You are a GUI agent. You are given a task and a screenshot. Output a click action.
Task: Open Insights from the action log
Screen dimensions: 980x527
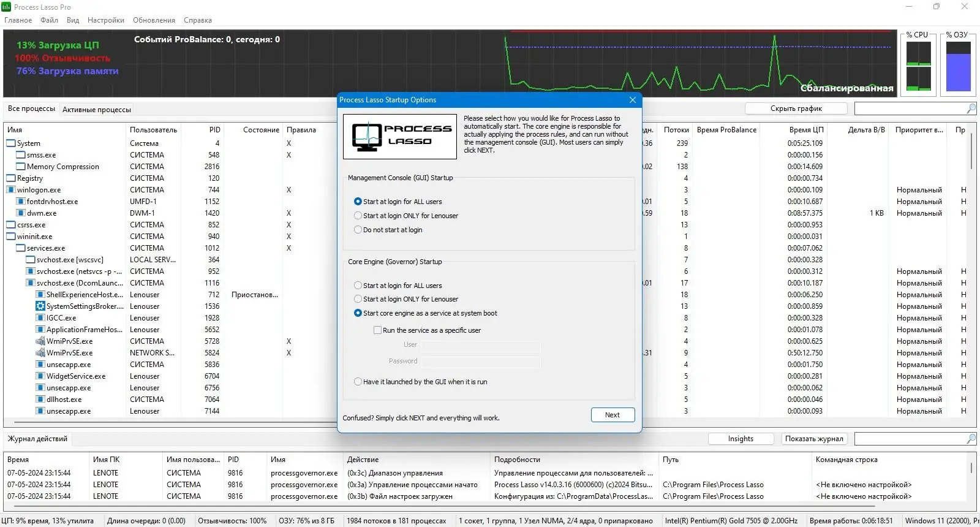[x=741, y=439]
